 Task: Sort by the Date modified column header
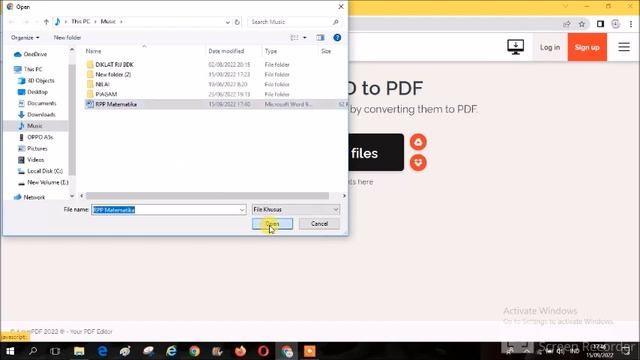coord(226,51)
